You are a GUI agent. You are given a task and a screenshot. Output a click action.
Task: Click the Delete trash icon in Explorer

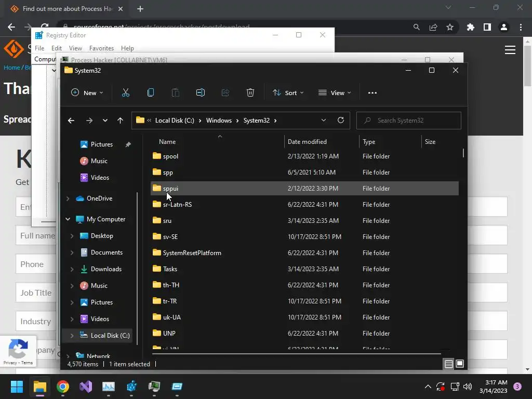250,92
